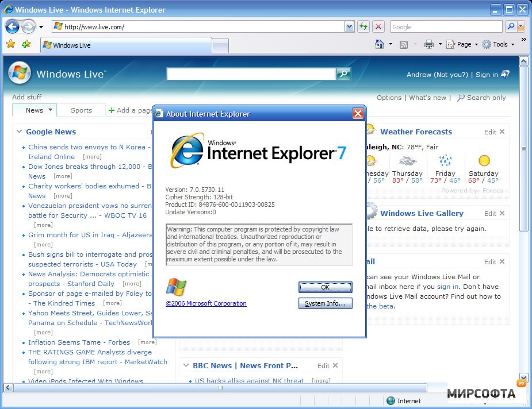Click the Back navigation arrow button
This screenshot has width=532, height=409.
tap(13, 27)
